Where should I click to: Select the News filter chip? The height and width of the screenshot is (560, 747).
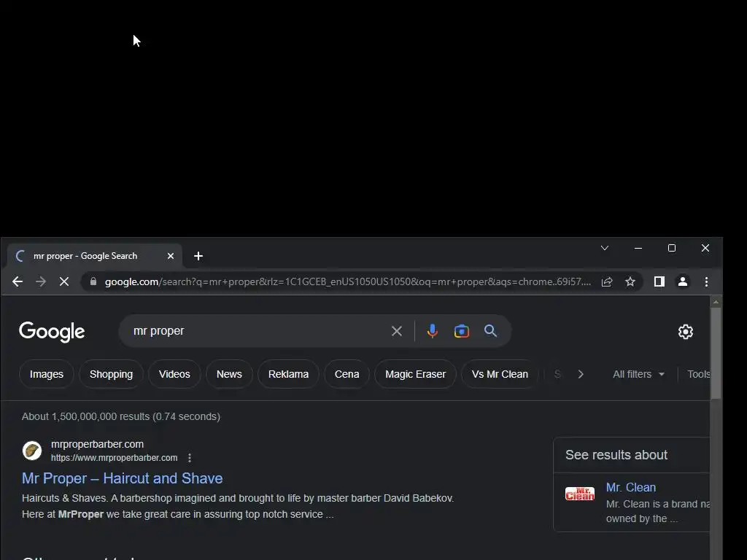[x=229, y=374]
